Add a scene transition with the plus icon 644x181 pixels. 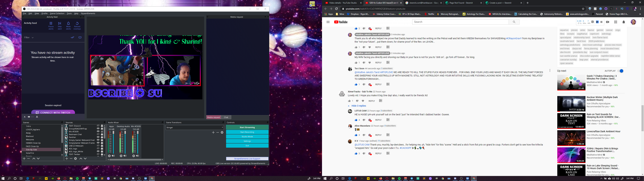point(213,133)
